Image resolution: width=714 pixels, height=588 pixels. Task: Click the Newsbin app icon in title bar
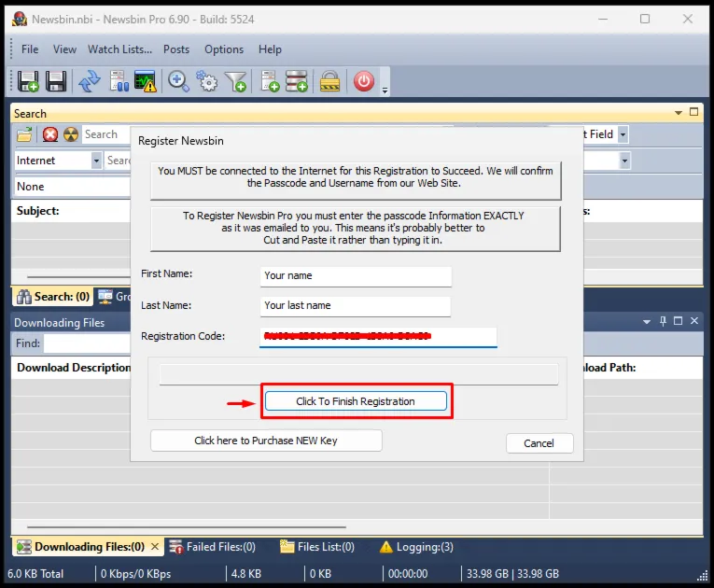(x=19, y=19)
